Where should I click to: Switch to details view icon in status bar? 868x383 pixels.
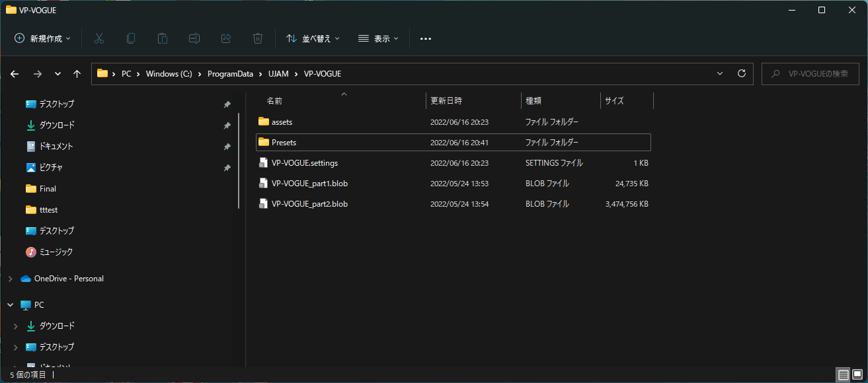[844, 374]
